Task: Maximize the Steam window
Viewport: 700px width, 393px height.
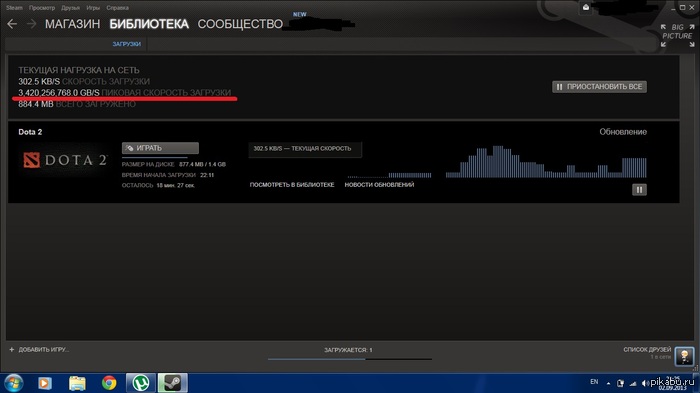Action: (x=683, y=8)
